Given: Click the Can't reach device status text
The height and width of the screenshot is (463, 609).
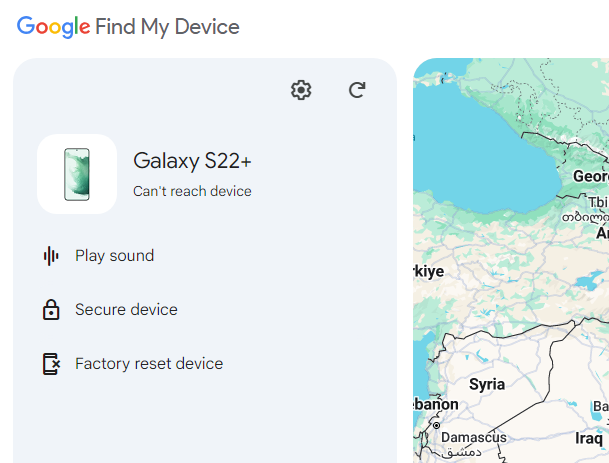Looking at the screenshot, I should 192,191.
